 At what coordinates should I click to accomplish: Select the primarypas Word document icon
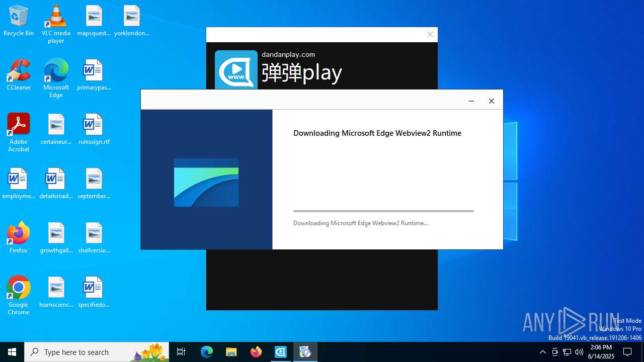click(x=94, y=75)
